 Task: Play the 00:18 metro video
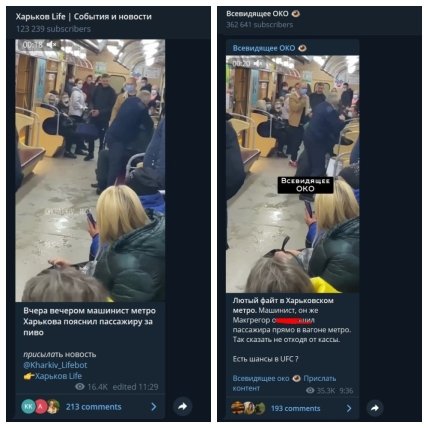pos(90,170)
